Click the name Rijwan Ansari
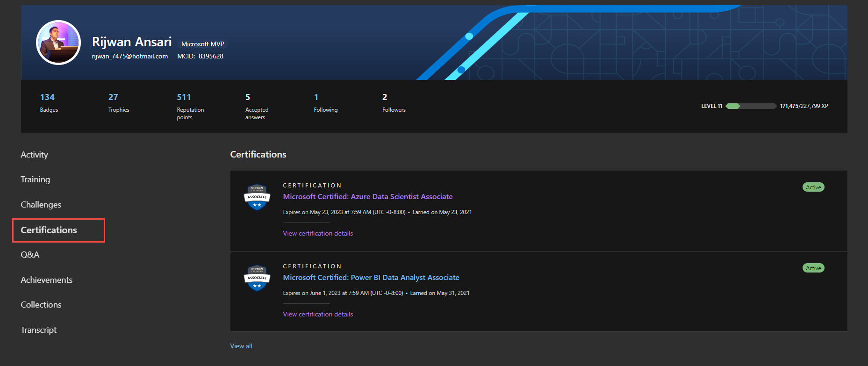The width and height of the screenshot is (868, 366). pyautogui.click(x=132, y=42)
